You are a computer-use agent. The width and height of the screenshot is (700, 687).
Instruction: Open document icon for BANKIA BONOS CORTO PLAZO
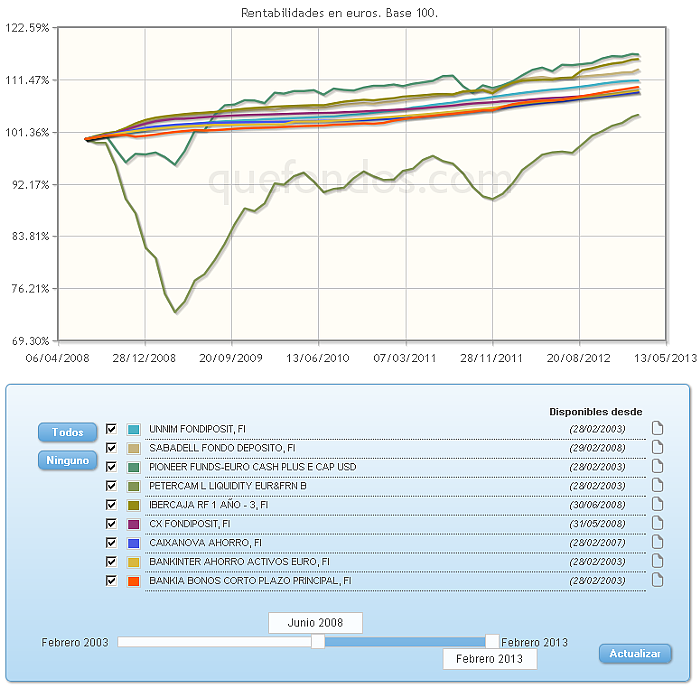[x=657, y=580]
